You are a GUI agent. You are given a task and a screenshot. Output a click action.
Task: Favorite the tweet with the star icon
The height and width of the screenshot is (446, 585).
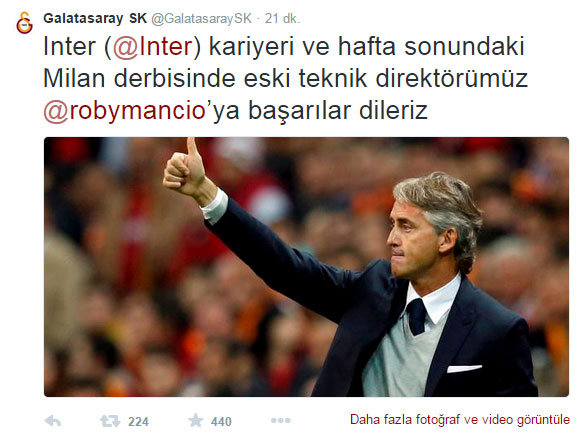(195, 421)
